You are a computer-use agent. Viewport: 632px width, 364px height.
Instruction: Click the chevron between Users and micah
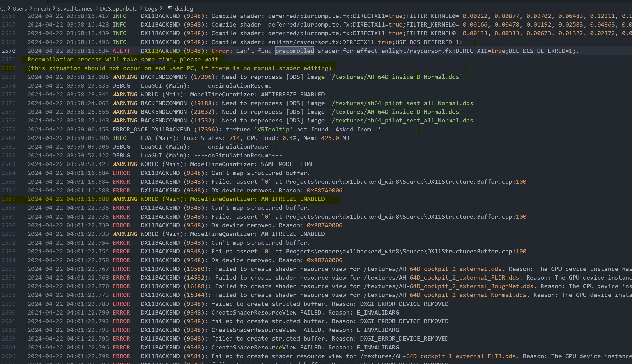pyautogui.click(x=30, y=8)
